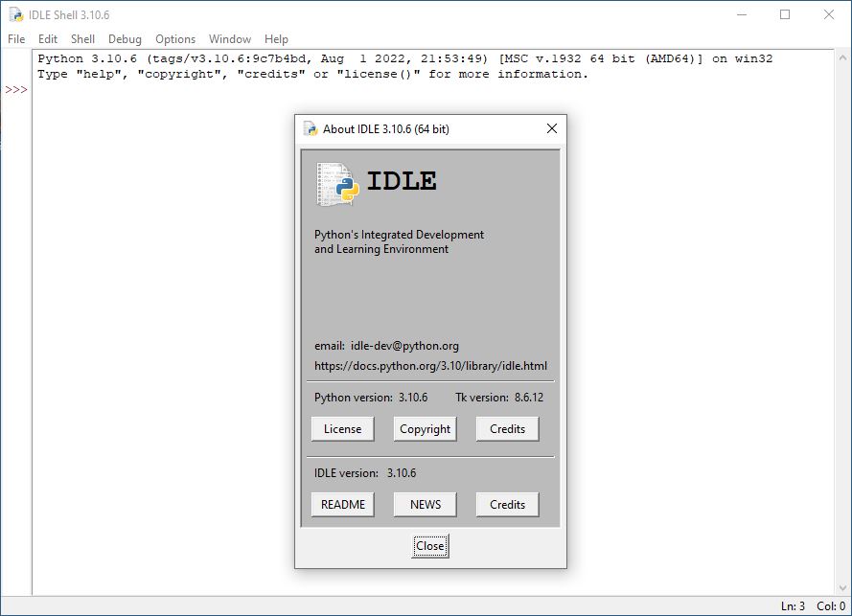Click the About dialog title bar icon
852x616 pixels.
click(311, 128)
